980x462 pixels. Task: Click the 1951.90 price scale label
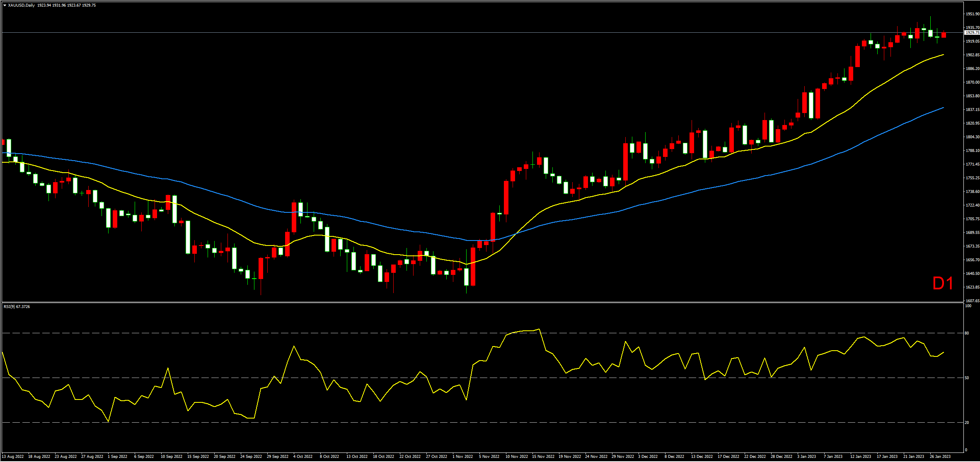click(973, 14)
